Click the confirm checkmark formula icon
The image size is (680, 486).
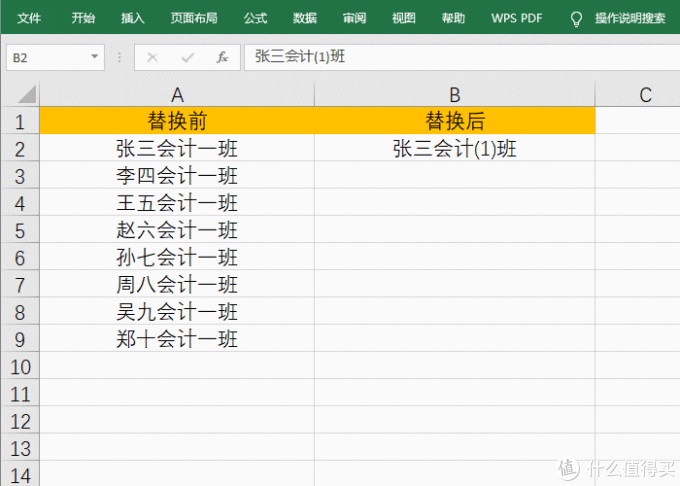click(187, 57)
